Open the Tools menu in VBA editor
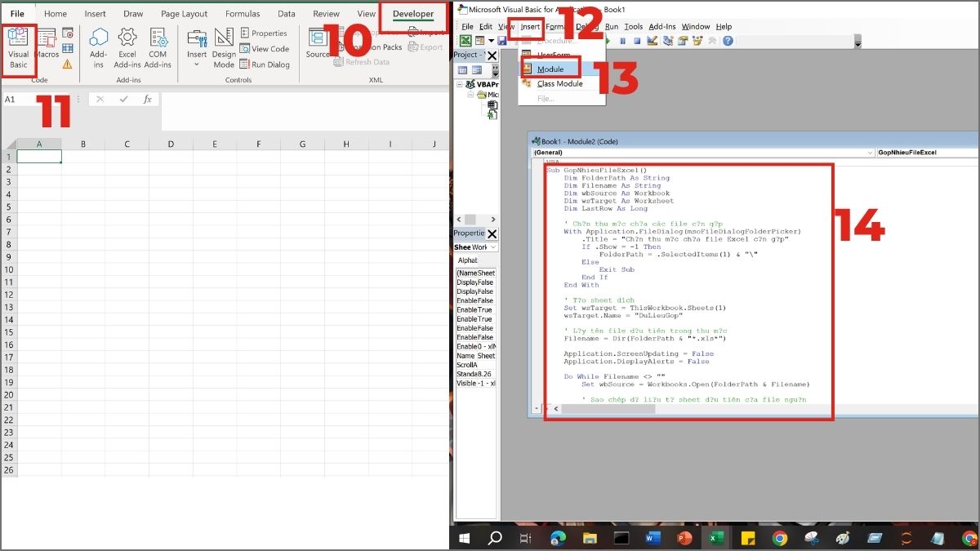This screenshot has width=980, height=551. (634, 27)
